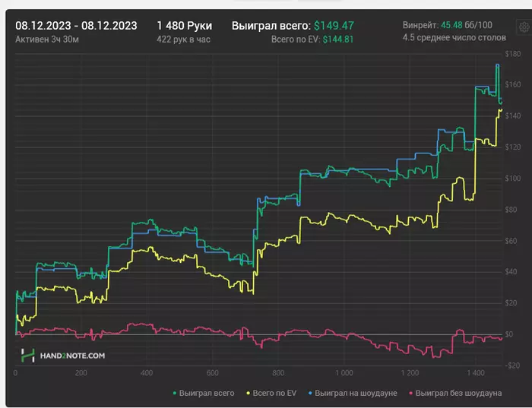
Task: Hide the Выиграл без шоудауна line
Action: pyautogui.click(x=458, y=393)
